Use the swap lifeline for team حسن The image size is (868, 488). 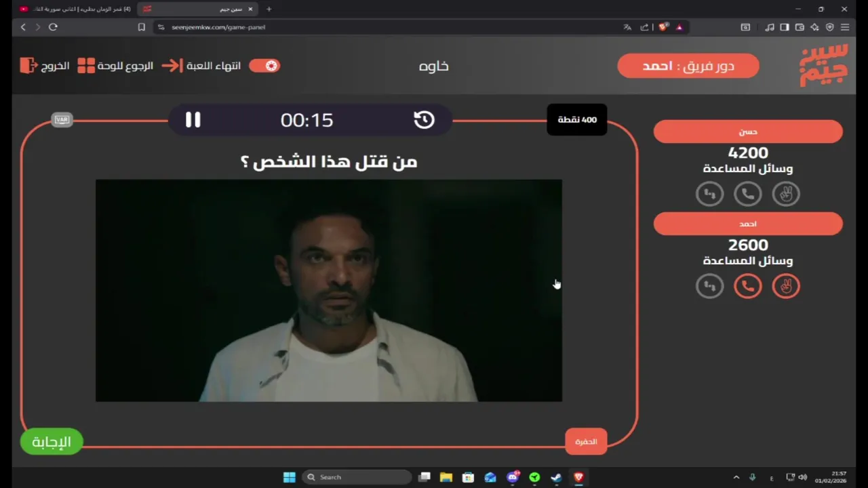(710, 194)
